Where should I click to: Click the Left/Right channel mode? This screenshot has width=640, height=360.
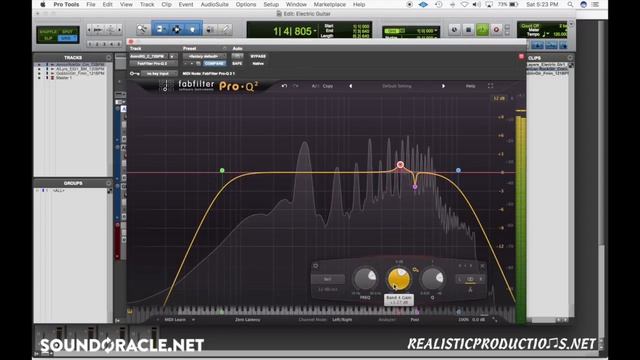pos(342,320)
